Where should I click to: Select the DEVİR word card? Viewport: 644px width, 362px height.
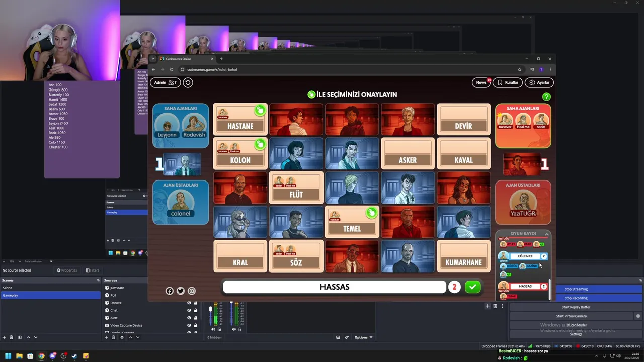click(x=463, y=120)
